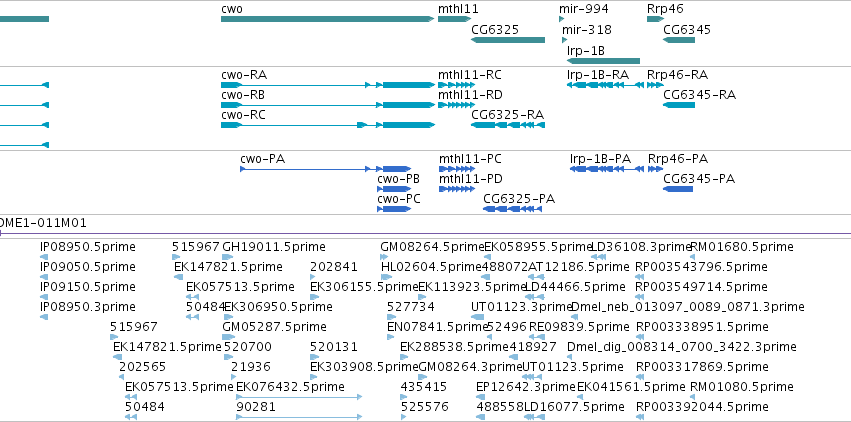Image resolution: width=851 pixels, height=422 pixels.
Task: Click the GM08264.5prime EST label
Action: coord(432,247)
